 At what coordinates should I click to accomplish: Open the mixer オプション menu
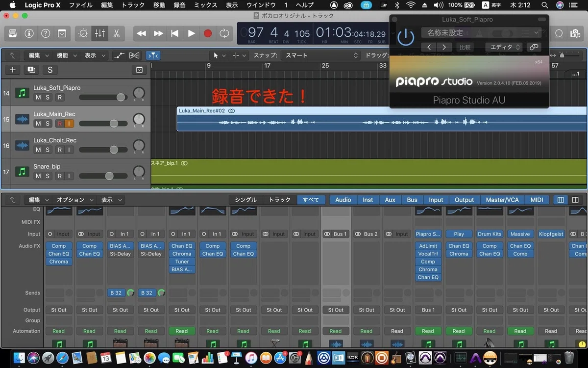(x=74, y=200)
